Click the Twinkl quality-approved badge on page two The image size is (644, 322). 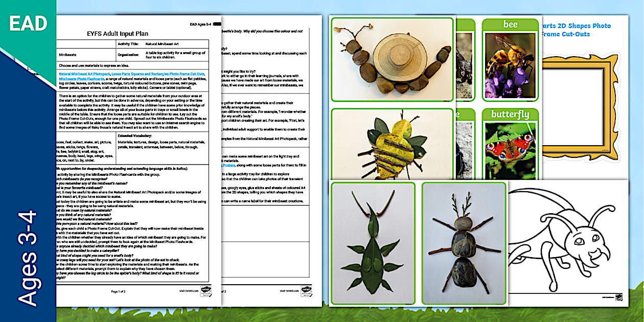click(x=306, y=291)
